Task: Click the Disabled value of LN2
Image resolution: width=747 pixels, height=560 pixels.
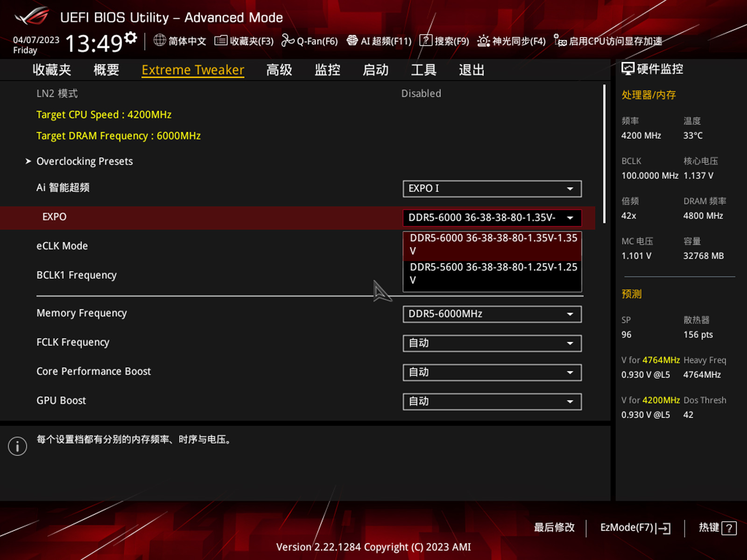Action: [421, 93]
